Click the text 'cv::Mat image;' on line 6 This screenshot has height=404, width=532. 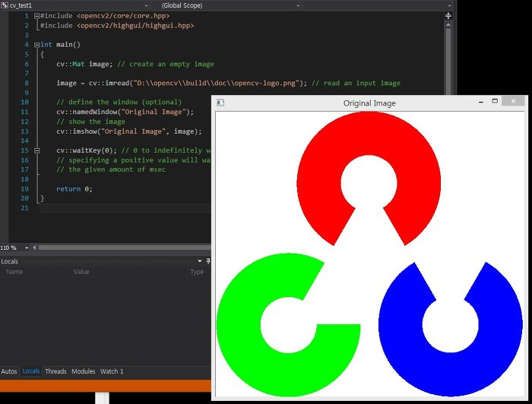pyautogui.click(x=84, y=64)
